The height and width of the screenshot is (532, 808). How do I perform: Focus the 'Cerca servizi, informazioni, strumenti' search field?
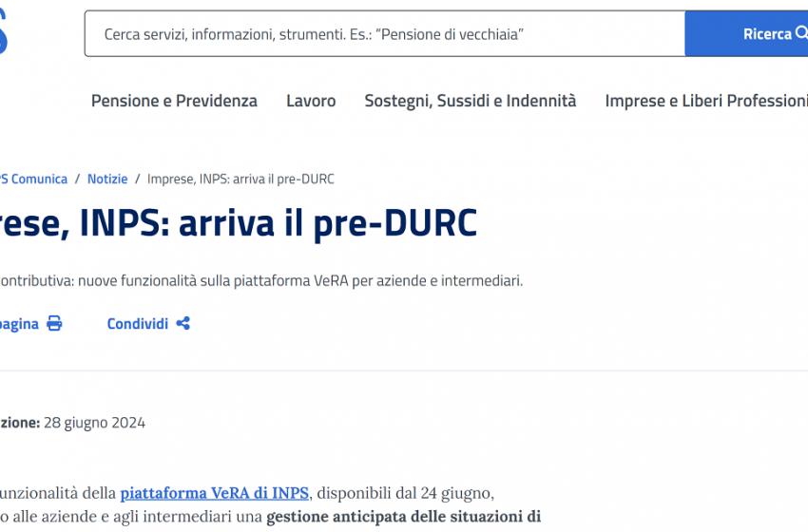pyautogui.click(x=380, y=34)
